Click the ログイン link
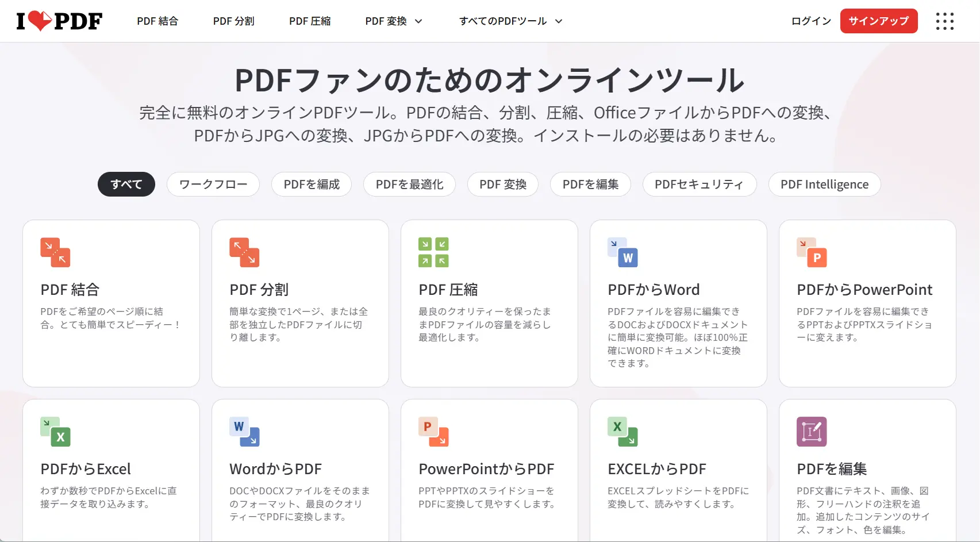 point(811,21)
